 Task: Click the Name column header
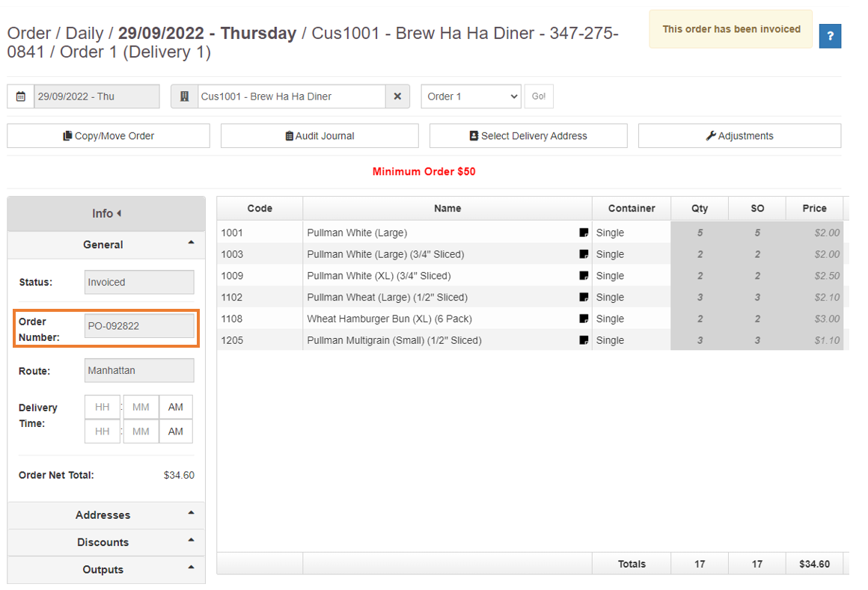coord(447,209)
